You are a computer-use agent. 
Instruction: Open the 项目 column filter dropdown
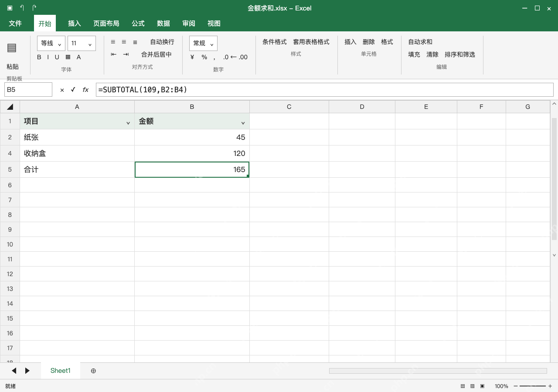coord(128,123)
